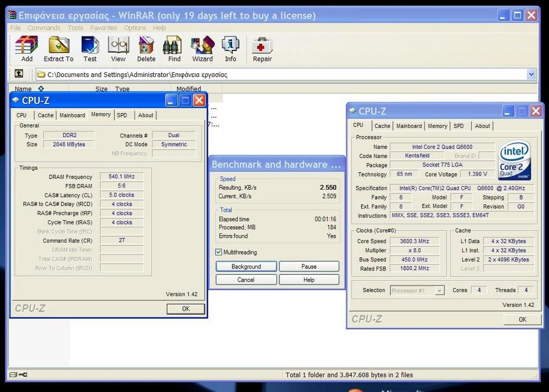
Task: Open the Help menu in WinRAR
Action: coord(159,28)
